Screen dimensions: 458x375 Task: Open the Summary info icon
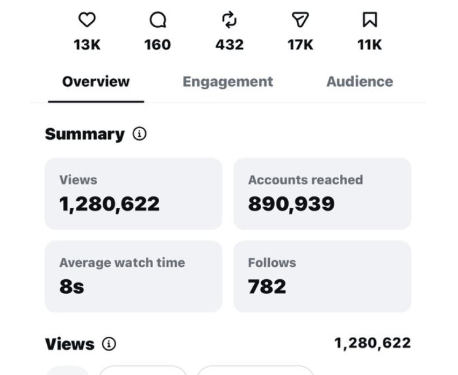coord(139,134)
